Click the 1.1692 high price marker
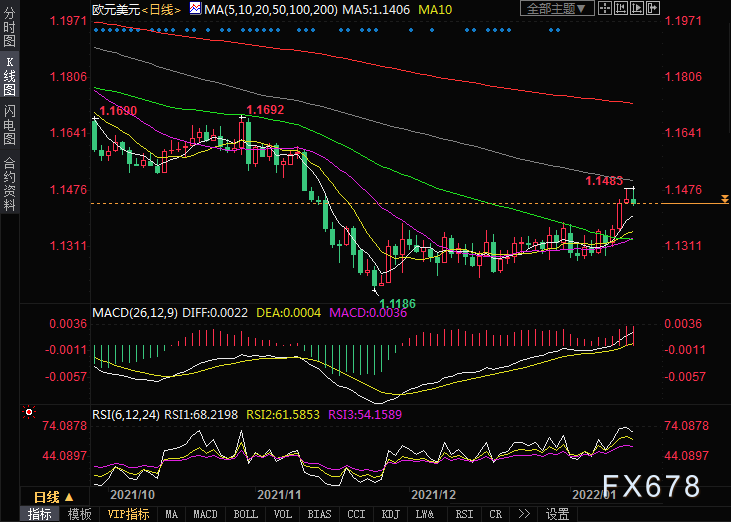The width and height of the screenshot is (731, 522). pos(265,110)
